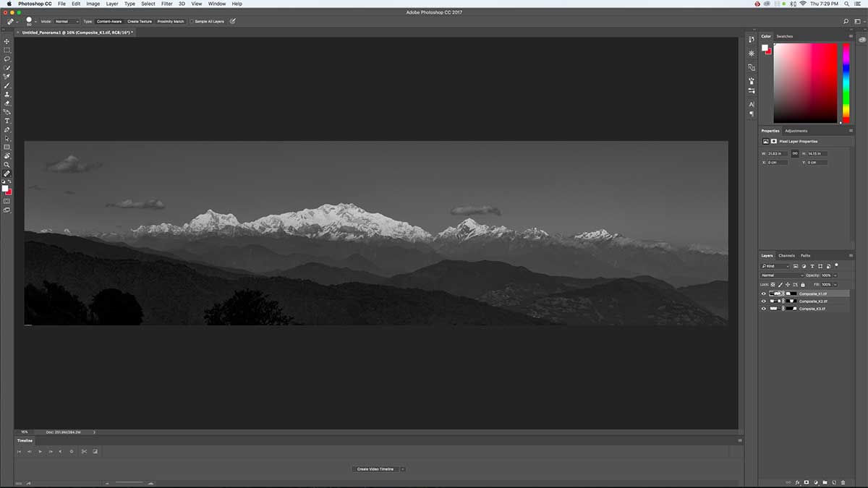Image resolution: width=868 pixels, height=488 pixels.
Task: Open the Filter menu
Action: tap(166, 4)
